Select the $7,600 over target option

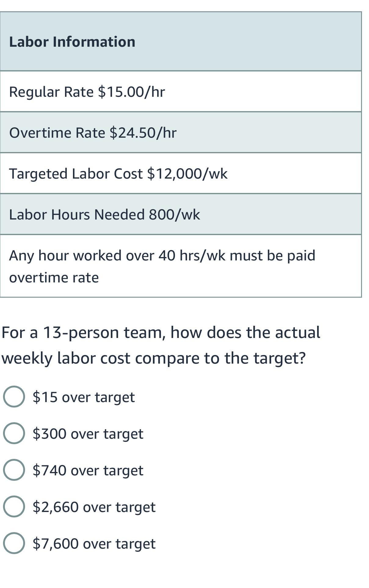(x=14, y=543)
